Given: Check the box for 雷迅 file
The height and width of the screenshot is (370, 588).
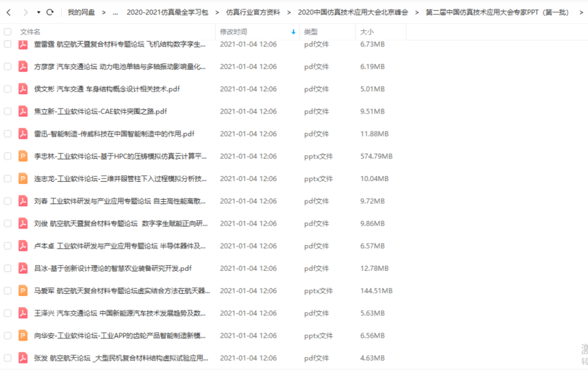Looking at the screenshot, I should pos(8,134).
